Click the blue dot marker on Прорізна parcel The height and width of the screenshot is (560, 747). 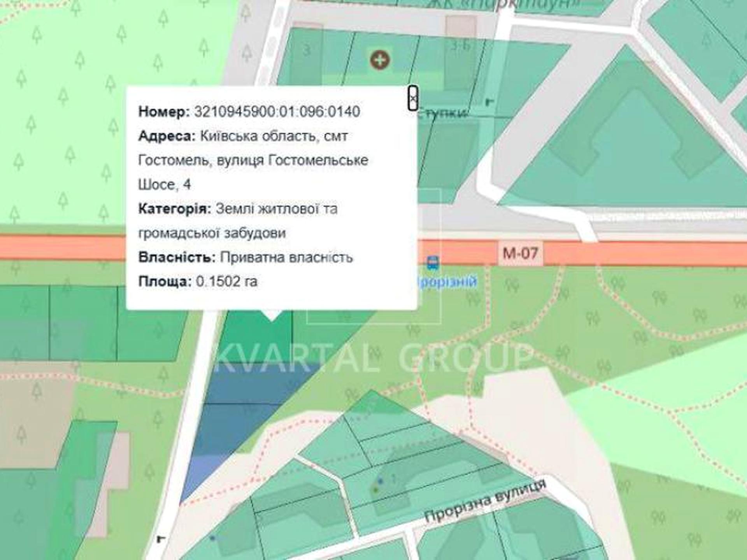point(380,481)
